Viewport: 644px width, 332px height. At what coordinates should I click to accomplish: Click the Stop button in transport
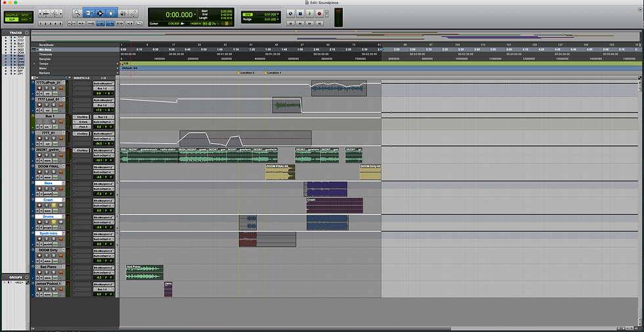click(x=300, y=13)
